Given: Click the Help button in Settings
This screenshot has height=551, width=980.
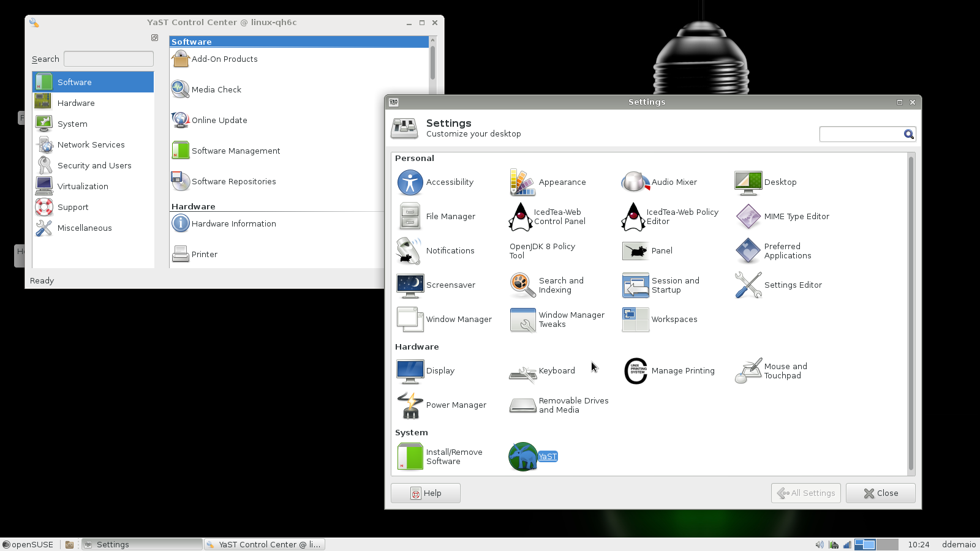Looking at the screenshot, I should click(426, 493).
